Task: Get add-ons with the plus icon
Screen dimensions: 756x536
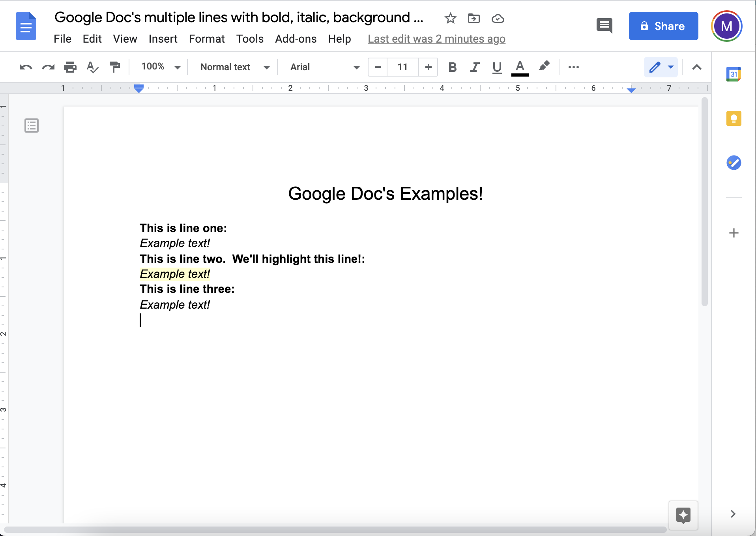Action: point(734,233)
